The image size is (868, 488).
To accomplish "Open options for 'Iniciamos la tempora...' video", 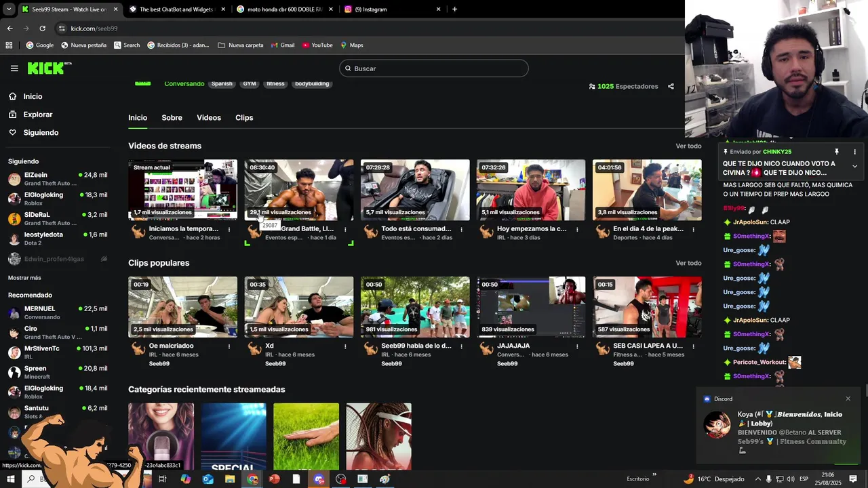I will (x=229, y=229).
